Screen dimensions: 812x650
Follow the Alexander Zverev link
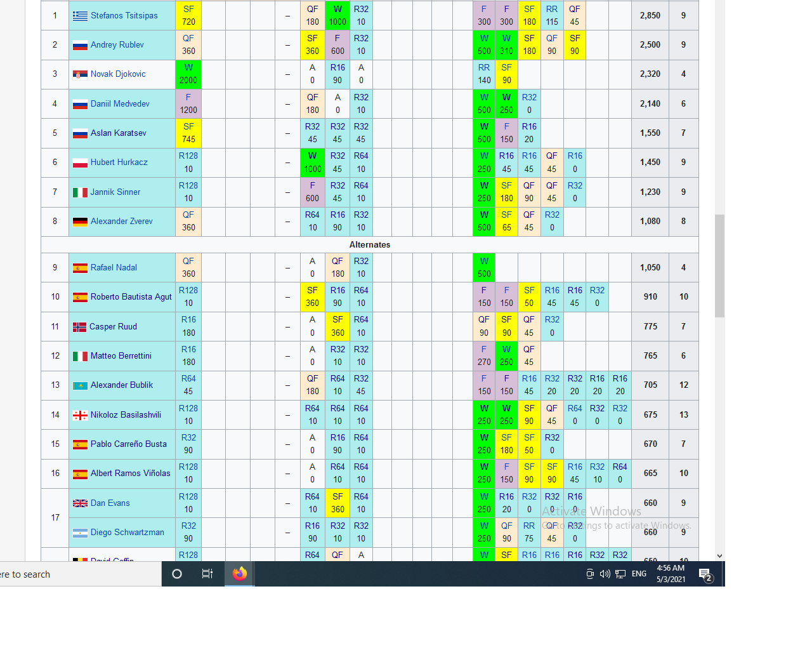[122, 222]
